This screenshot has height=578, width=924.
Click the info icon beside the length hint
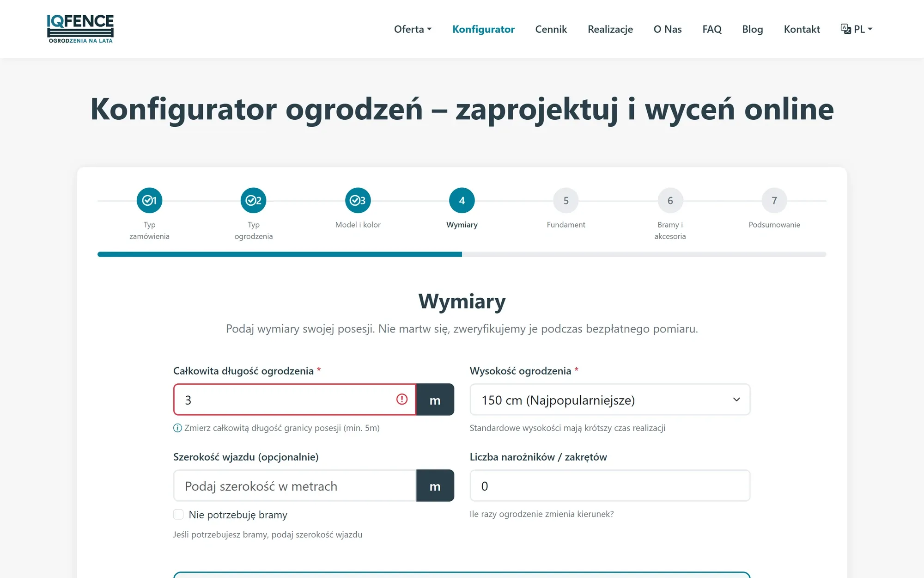(x=177, y=428)
